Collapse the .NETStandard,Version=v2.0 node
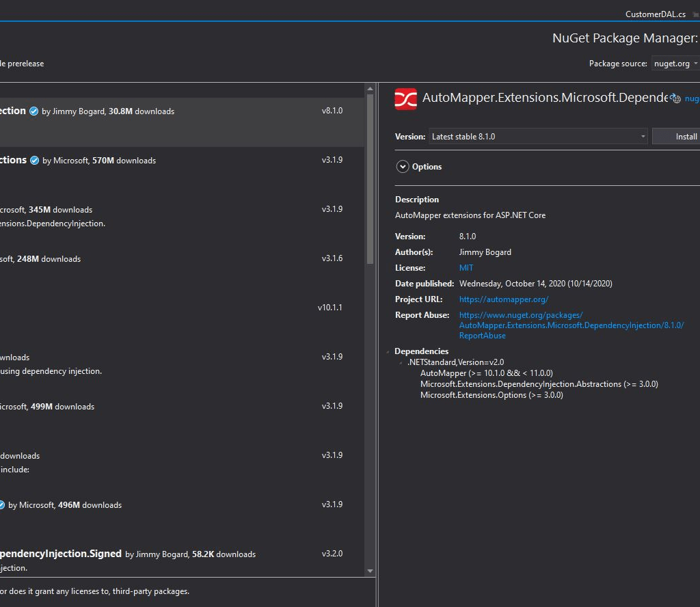This screenshot has width=700, height=607. [401, 362]
